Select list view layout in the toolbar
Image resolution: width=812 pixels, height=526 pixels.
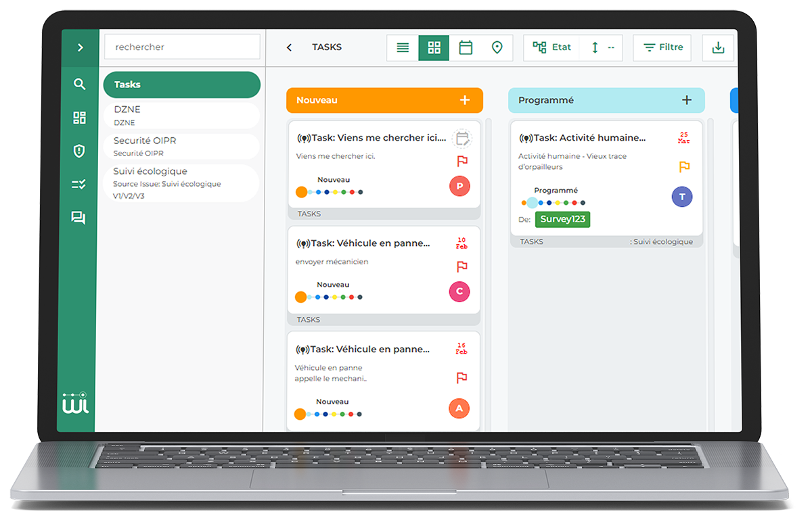point(402,47)
